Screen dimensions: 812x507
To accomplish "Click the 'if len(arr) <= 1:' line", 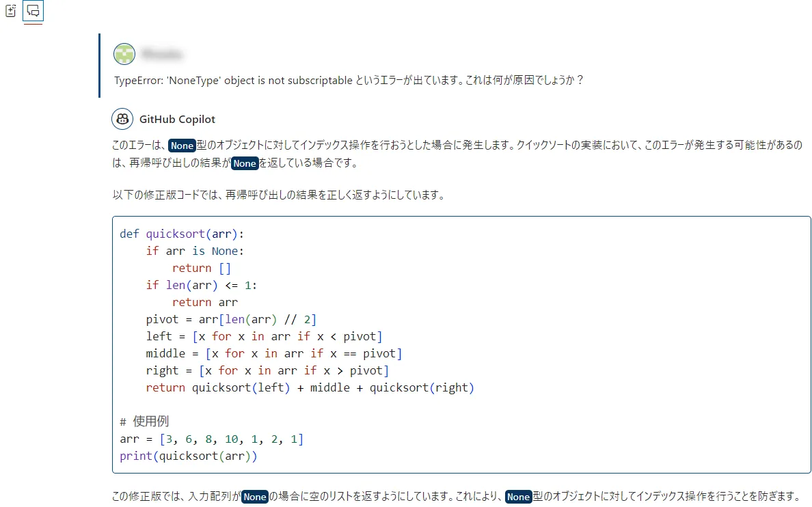I will click(x=202, y=286).
